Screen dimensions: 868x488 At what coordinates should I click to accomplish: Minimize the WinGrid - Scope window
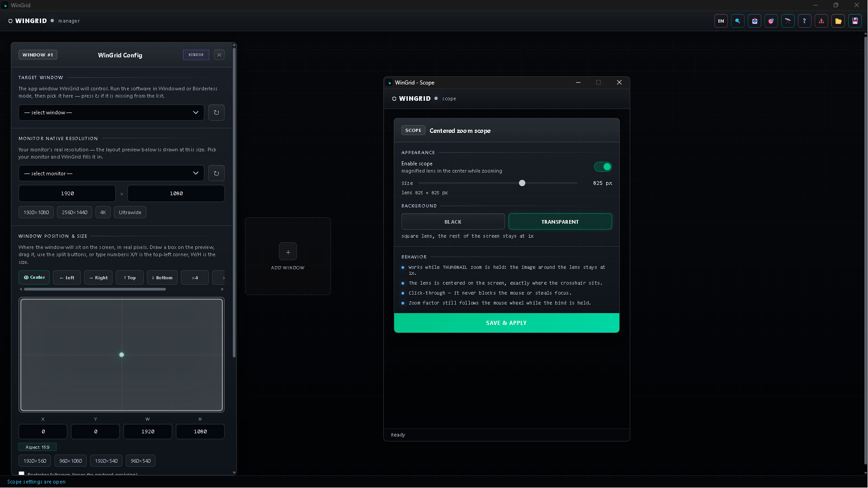pos(578,83)
